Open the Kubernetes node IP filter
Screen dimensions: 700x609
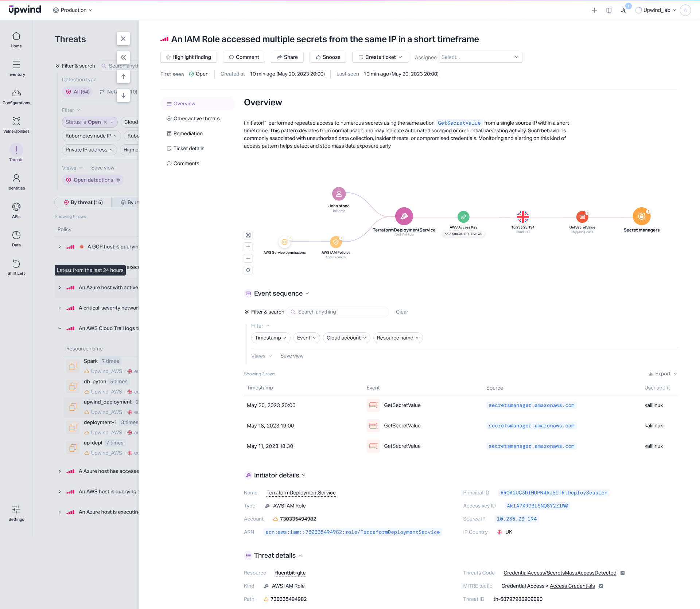point(91,136)
